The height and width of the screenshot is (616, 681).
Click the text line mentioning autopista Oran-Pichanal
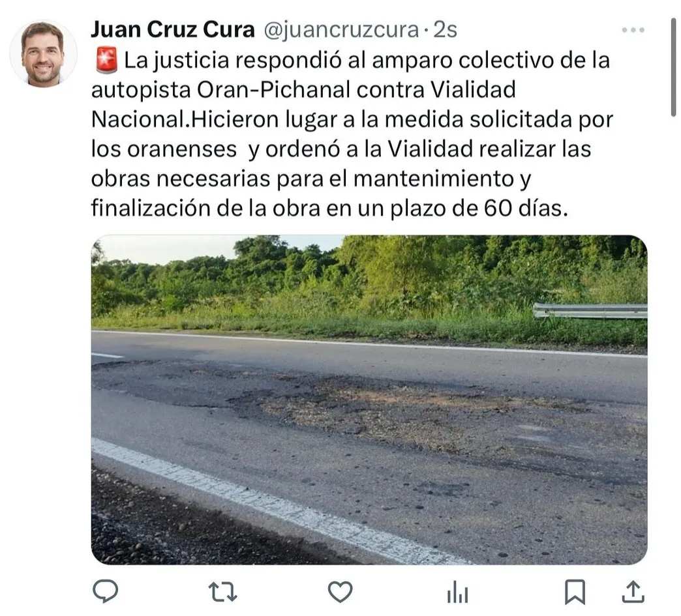tap(303, 90)
